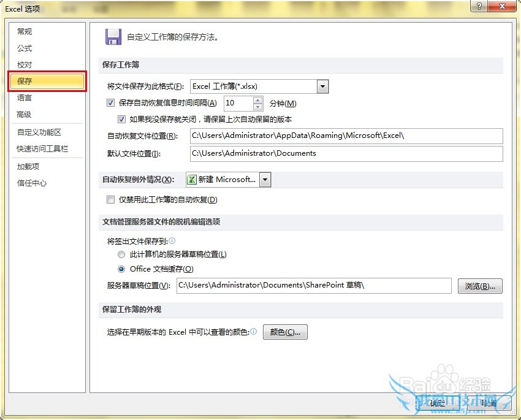
Task: Switch to the 语言 options
Action: pyautogui.click(x=25, y=97)
